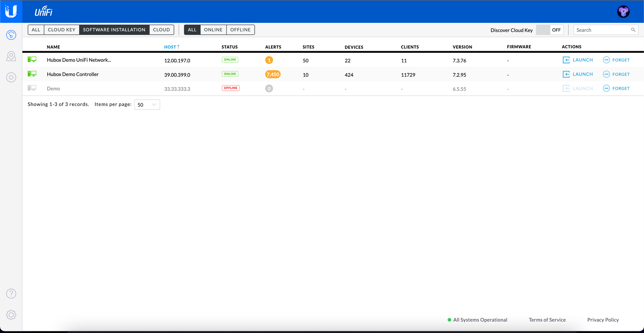644x333 pixels.
Task: Select the SOFTWARE INSTALLATION tab
Action: pos(114,30)
